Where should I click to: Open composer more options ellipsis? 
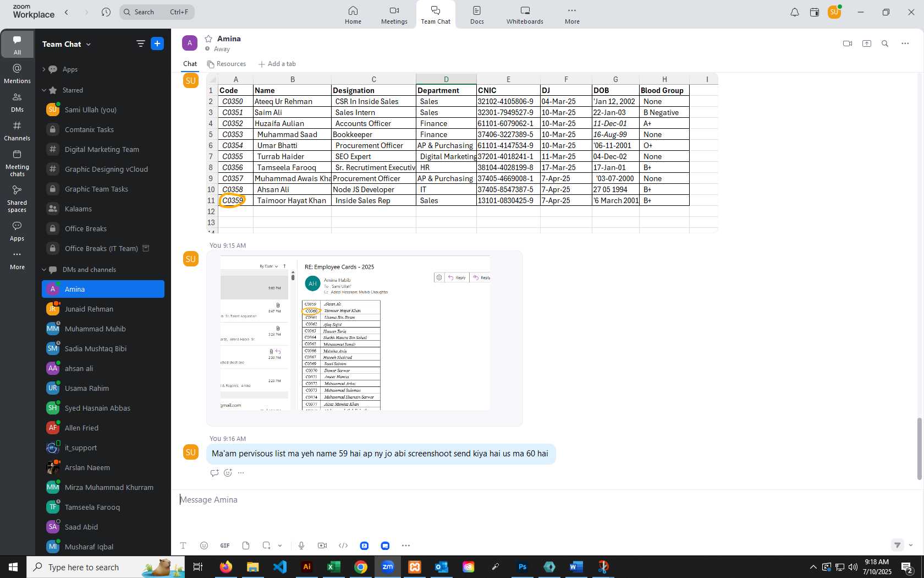[406, 546]
